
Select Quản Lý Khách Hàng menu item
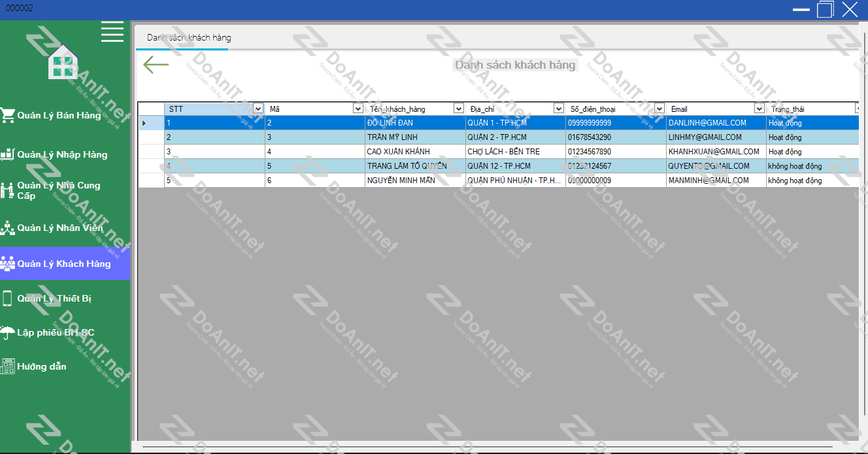click(65, 264)
